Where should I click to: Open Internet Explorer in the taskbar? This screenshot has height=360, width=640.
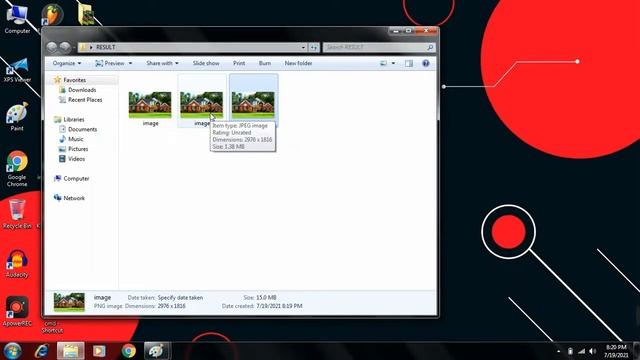click(42, 351)
